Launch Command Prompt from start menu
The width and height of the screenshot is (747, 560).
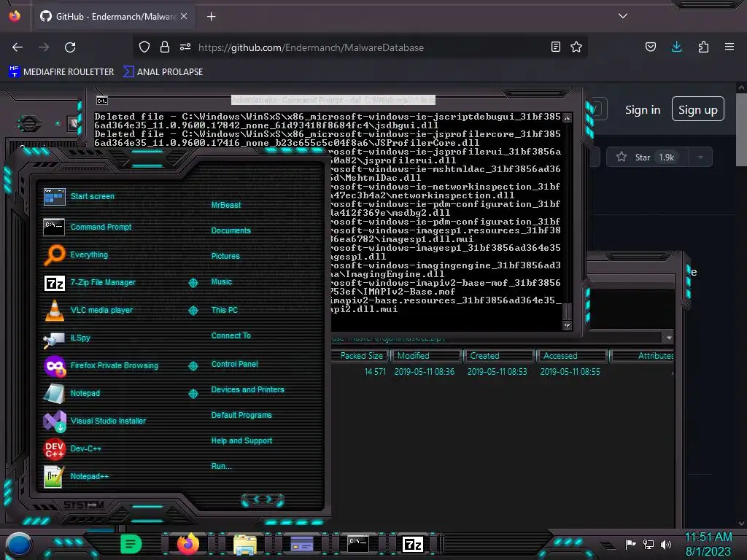click(x=88, y=227)
